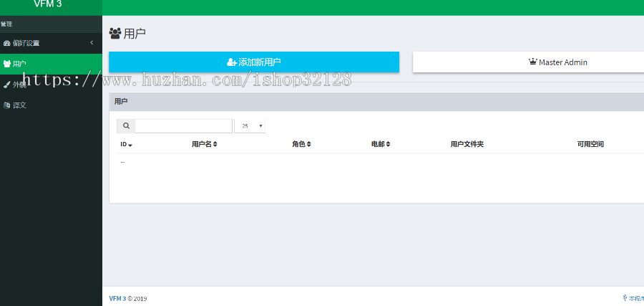Screen dimensions: 644x306
Task: Click the dashboard icon beside 偏好设置
Action: click(7, 43)
